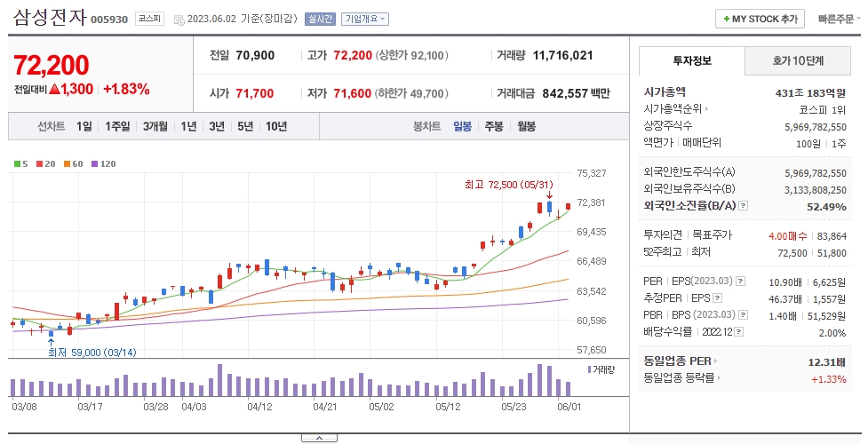
Task: Open the 동일업종 등락률 link
Action: click(682, 378)
